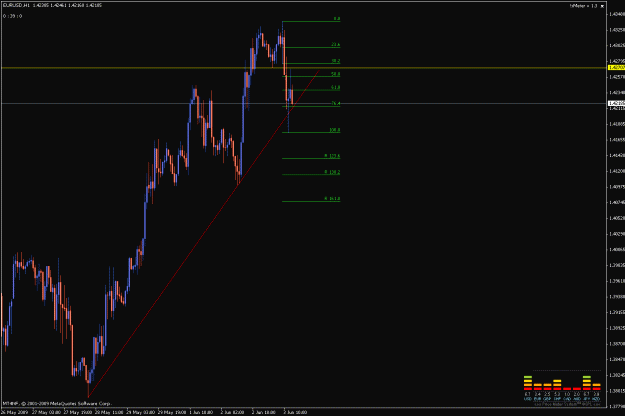
Task: Click the R 138.2 Fibonacci extension label
Action: click(x=332, y=172)
